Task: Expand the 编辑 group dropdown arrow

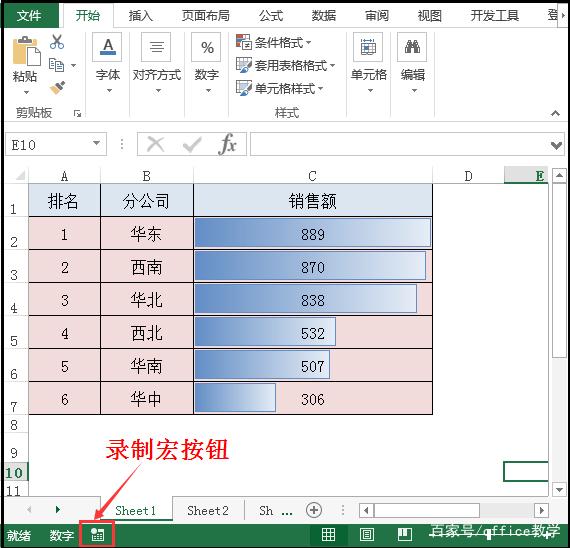Action: point(414,91)
